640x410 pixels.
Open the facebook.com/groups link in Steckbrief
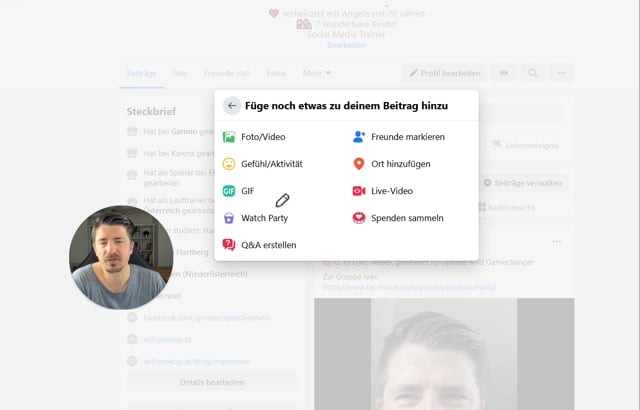pos(207,317)
